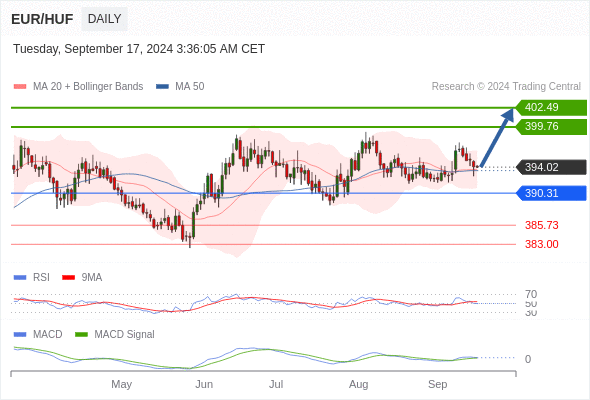Click the DAILY timeframe badge
This screenshot has height=400, width=590.
point(104,19)
